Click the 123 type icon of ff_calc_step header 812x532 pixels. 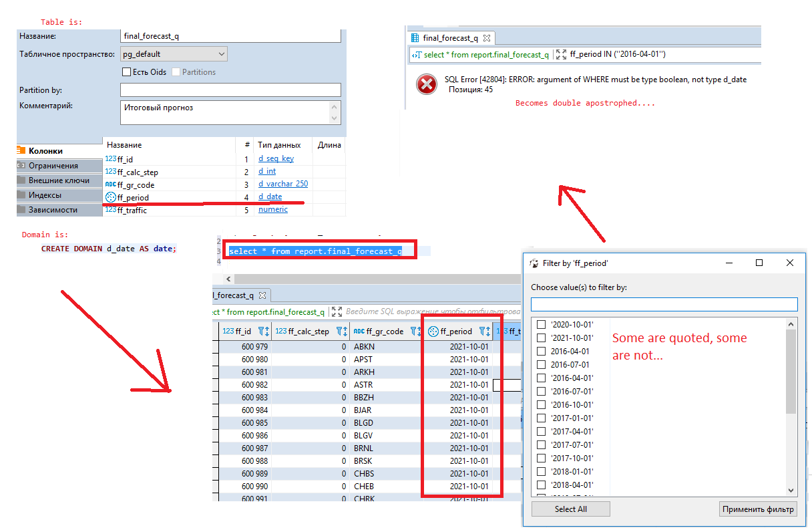click(x=281, y=331)
